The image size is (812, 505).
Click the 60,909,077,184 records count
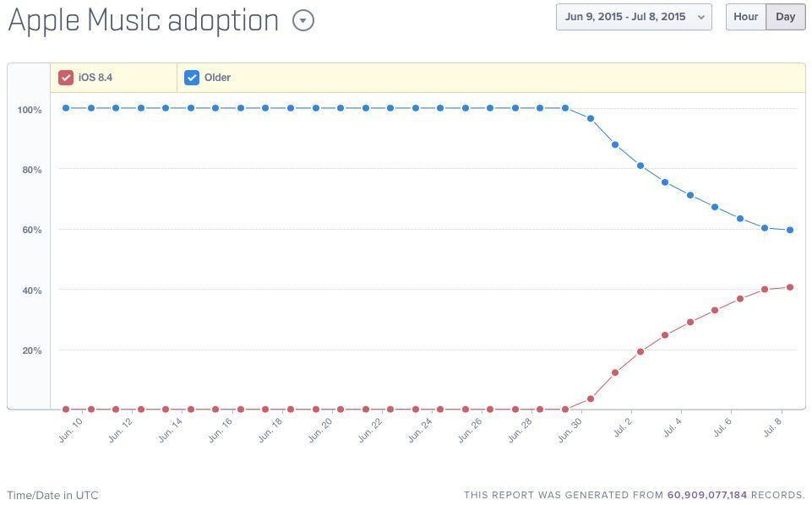click(x=707, y=495)
